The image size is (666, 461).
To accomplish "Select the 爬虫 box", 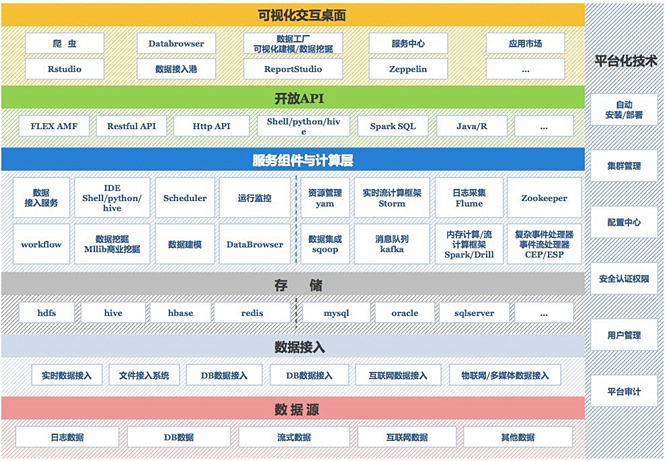I will click(65, 43).
